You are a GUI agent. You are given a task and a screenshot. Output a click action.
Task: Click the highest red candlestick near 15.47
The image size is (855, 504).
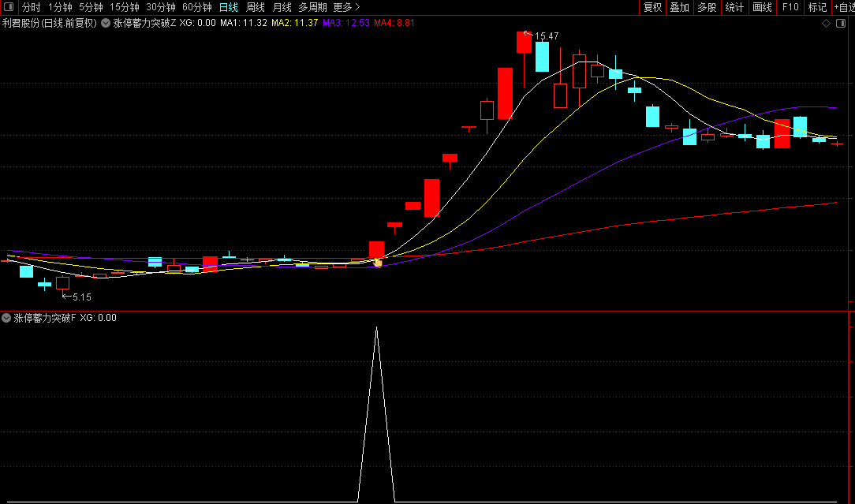click(524, 42)
